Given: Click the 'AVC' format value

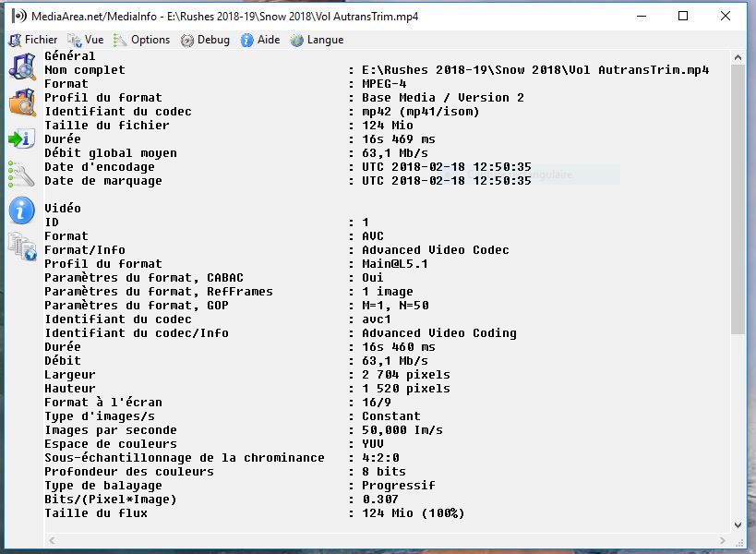Looking at the screenshot, I should 373,236.
